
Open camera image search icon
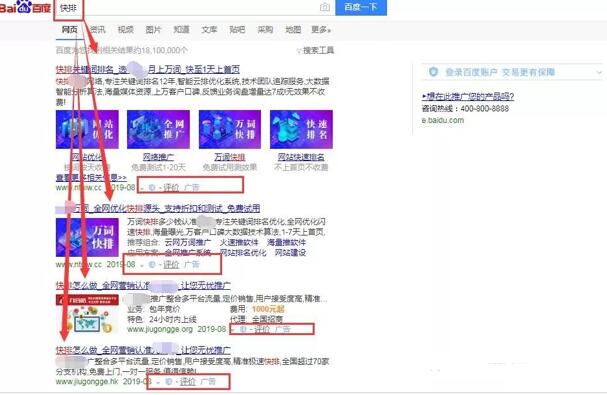pyautogui.click(x=324, y=7)
